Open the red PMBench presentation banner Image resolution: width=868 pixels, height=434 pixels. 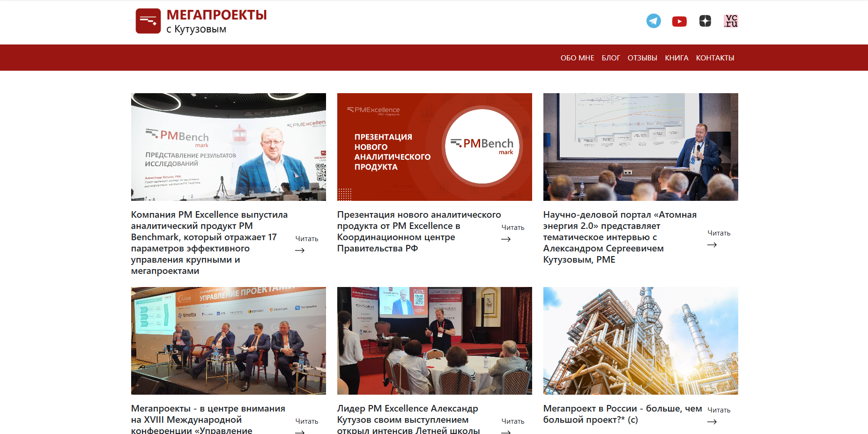coord(435,147)
